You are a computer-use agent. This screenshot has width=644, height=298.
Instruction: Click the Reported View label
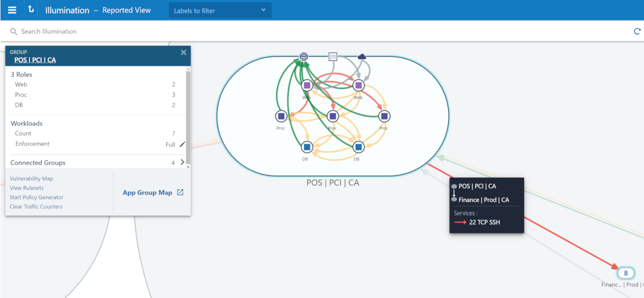126,10
